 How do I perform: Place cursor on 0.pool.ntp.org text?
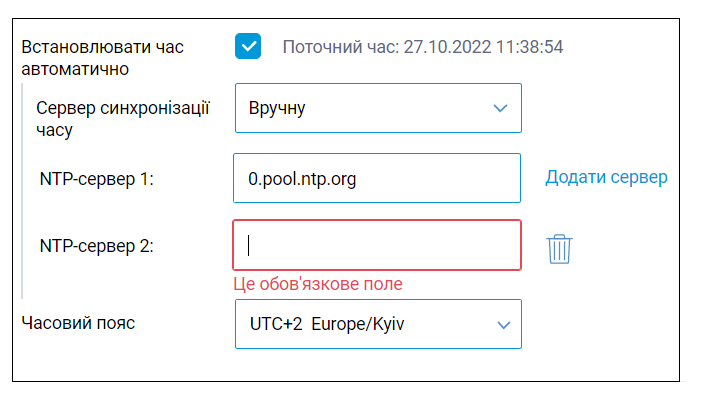pyautogui.click(x=302, y=179)
